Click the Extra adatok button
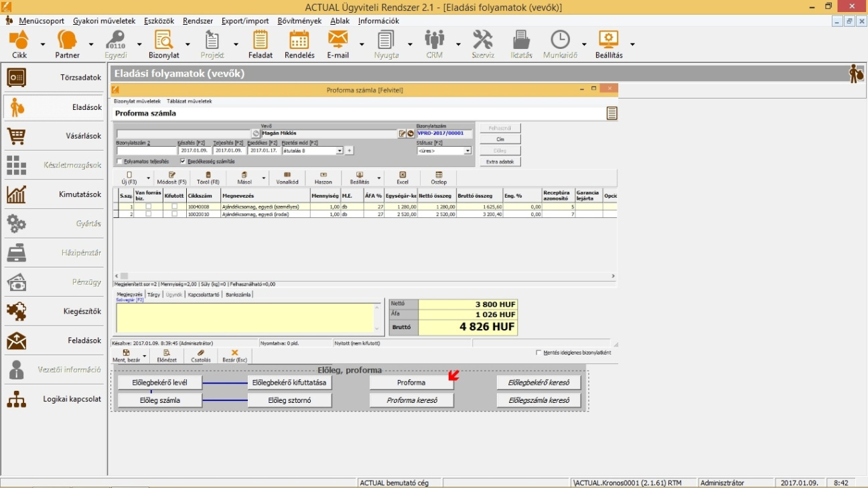Viewport: 868px width, 488px height. [x=500, y=162]
